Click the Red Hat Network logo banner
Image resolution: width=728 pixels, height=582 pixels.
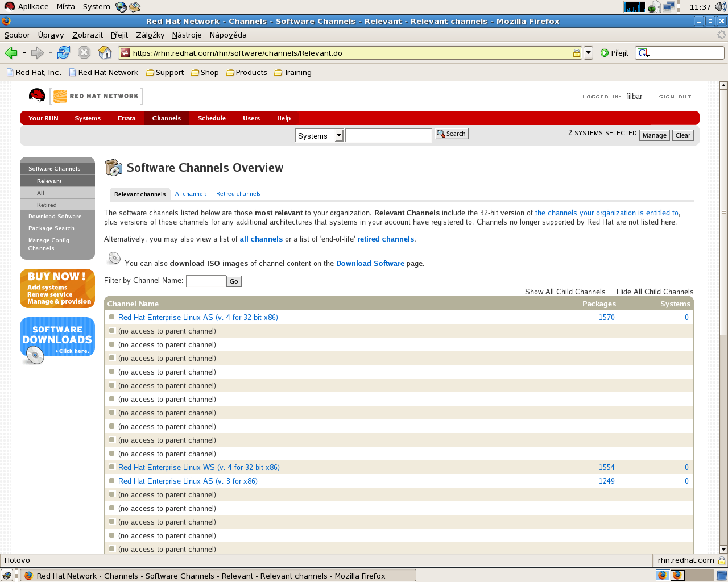coord(96,96)
